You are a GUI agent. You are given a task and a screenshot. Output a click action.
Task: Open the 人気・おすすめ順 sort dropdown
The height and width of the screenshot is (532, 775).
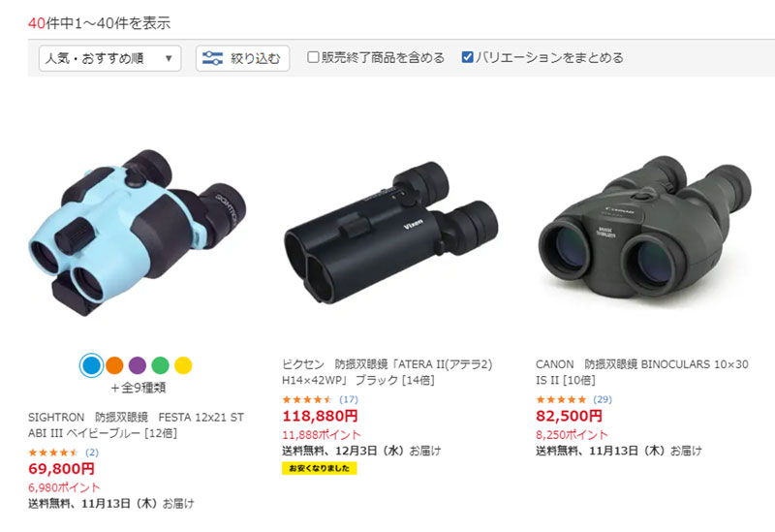pyautogui.click(x=109, y=58)
